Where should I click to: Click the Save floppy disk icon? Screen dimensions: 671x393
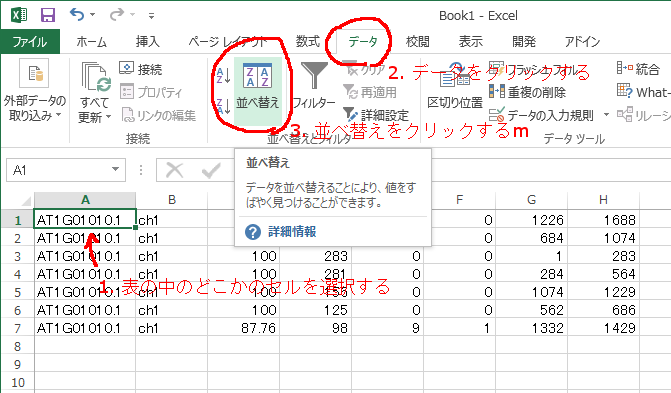(48, 15)
